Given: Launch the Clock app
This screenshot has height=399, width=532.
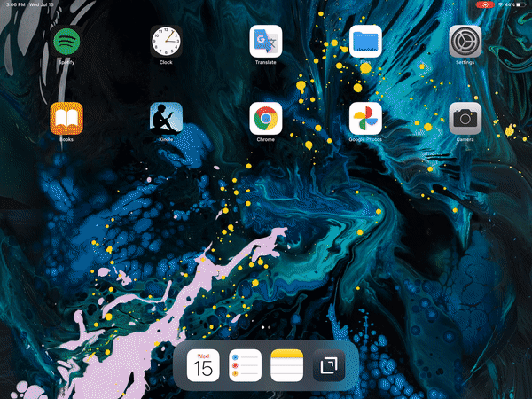Looking at the screenshot, I should pos(166,41).
